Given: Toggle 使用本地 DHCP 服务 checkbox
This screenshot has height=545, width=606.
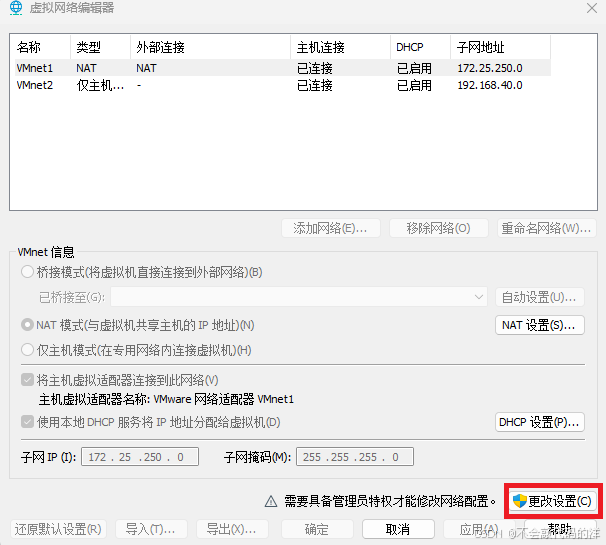Looking at the screenshot, I should point(27,421).
